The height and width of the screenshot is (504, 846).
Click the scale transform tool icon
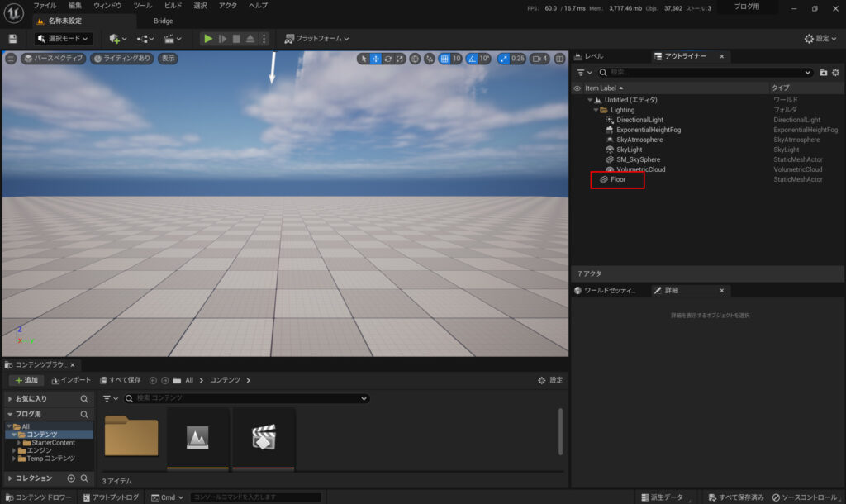point(400,59)
